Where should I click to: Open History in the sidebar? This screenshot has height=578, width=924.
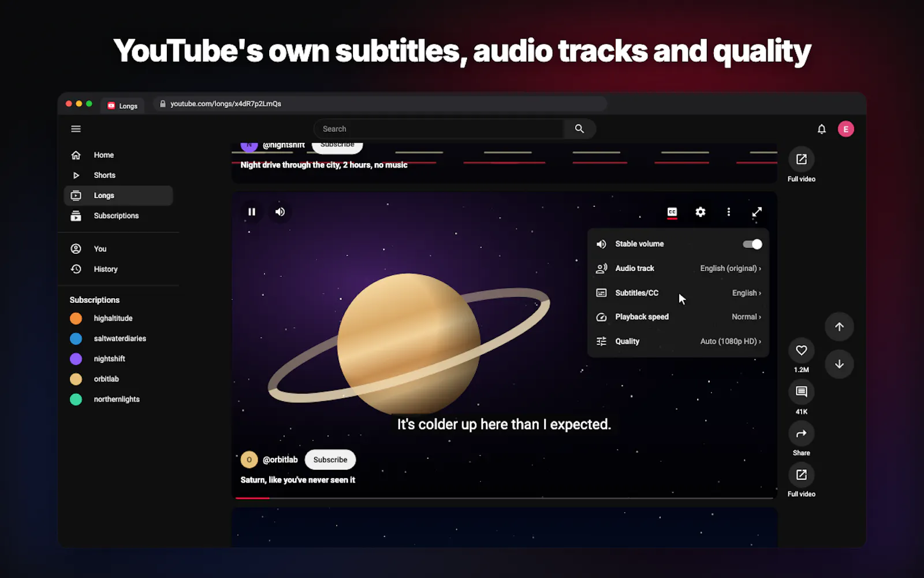(118, 269)
